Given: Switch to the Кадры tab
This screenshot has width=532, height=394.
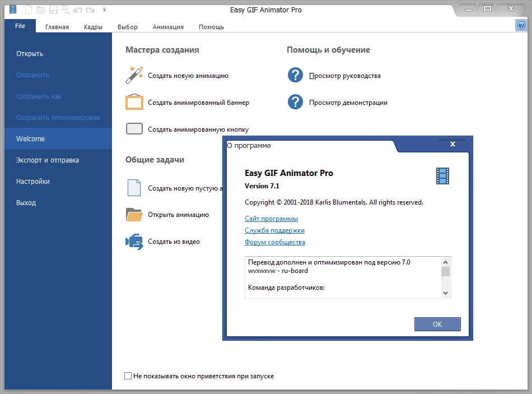Looking at the screenshot, I should coord(93,27).
